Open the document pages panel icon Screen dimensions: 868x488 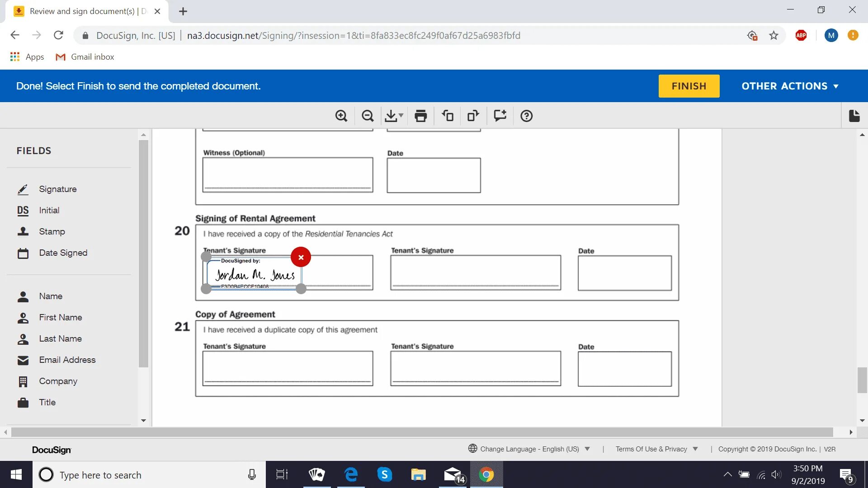854,116
